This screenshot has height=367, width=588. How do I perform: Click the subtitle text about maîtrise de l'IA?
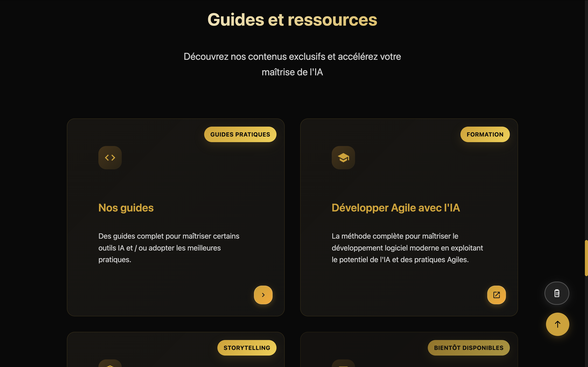[x=292, y=64]
